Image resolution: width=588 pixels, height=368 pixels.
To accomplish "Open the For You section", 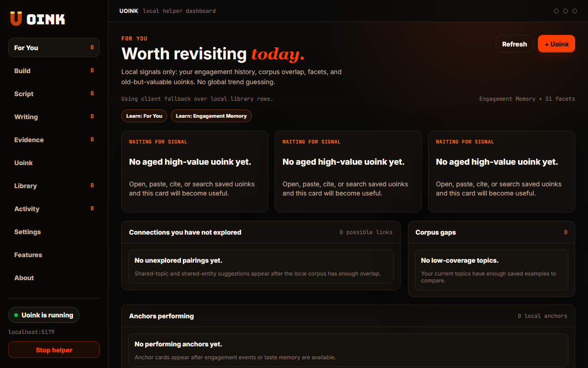I will (x=54, y=47).
